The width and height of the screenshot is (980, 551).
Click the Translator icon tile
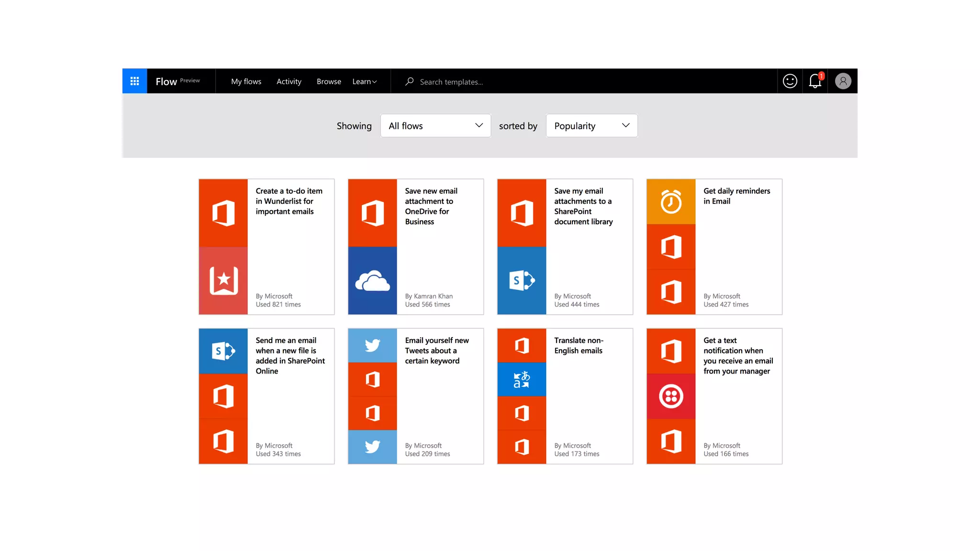click(522, 379)
